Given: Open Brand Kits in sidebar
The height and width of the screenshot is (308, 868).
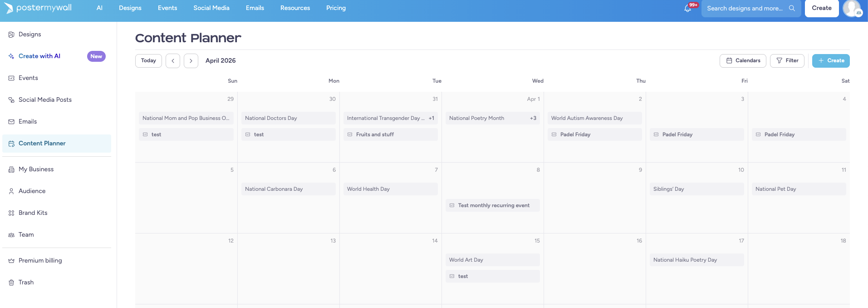Looking at the screenshot, I should point(57,213).
